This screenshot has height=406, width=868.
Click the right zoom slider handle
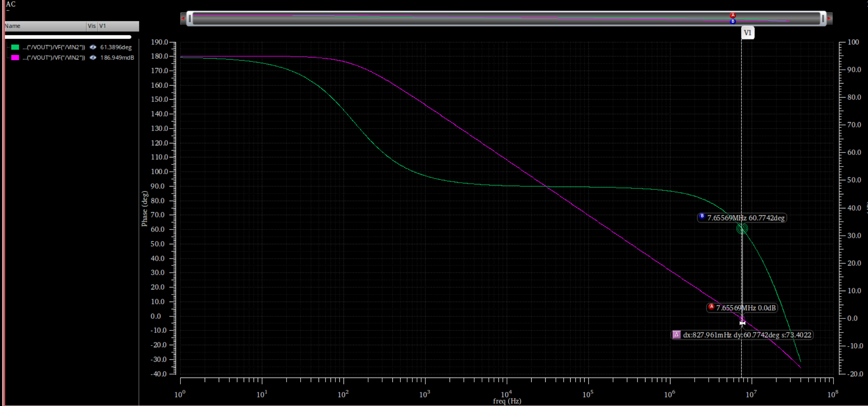pos(823,18)
